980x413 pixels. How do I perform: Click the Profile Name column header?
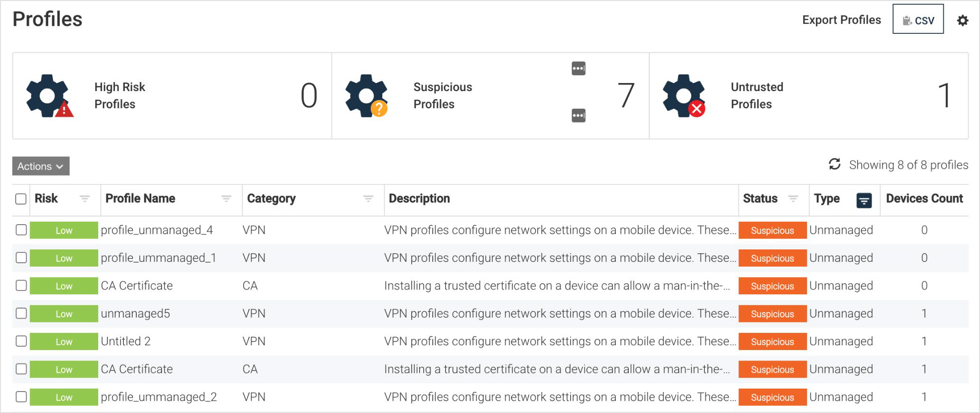coord(140,198)
